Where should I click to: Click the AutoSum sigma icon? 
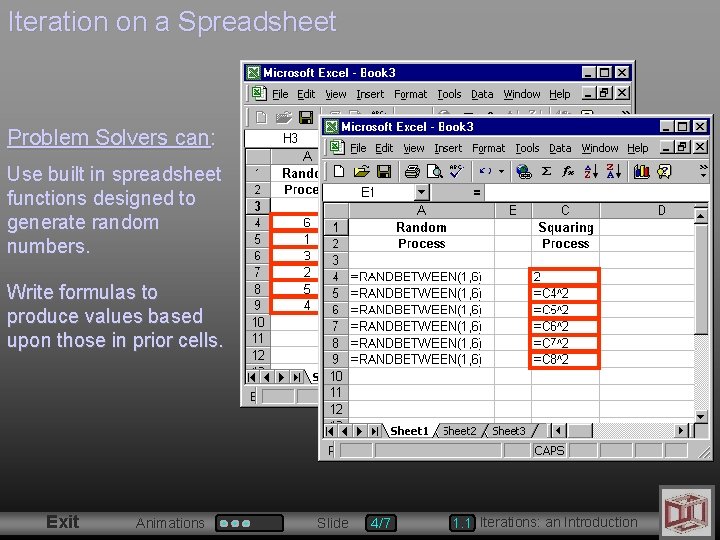546,171
